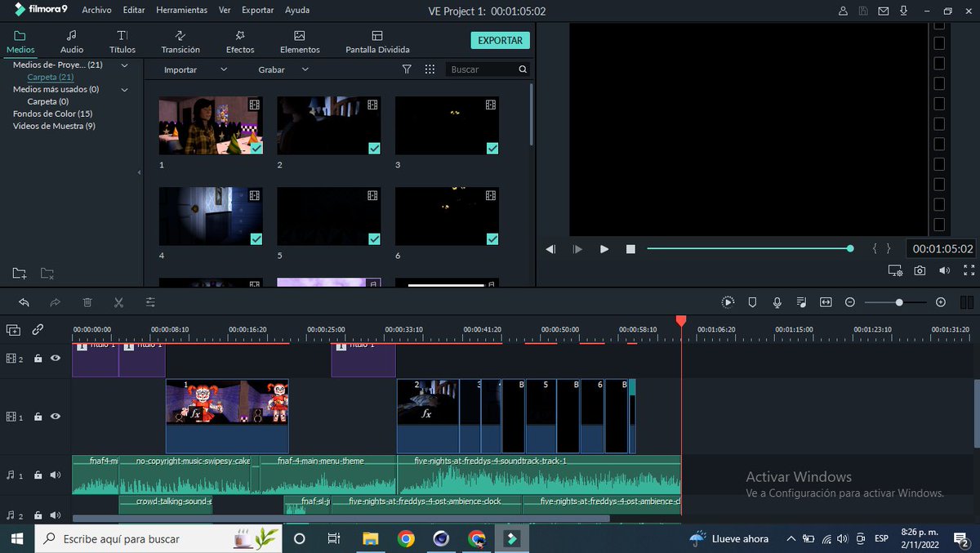Screen dimensions: 980x553
Task: Toggle lock on audio track 1
Action: click(38, 475)
